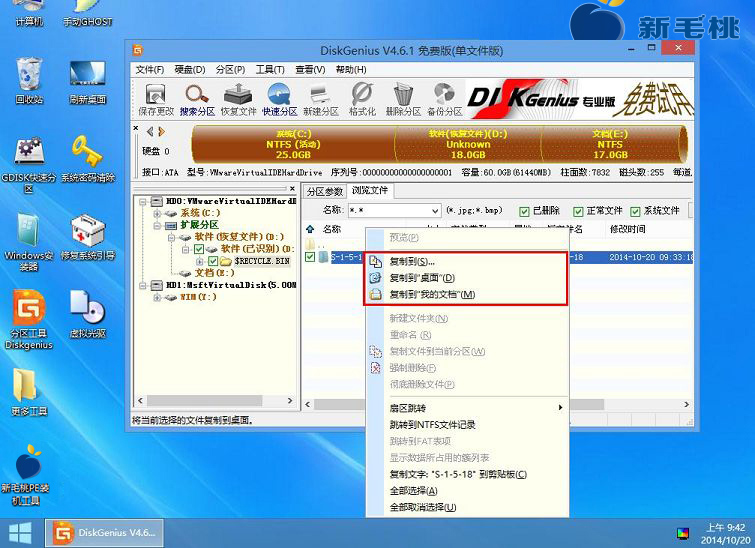755x548 pixels.
Task: Uncheck $RECYCLE.BIN tree node checkbox
Action: point(212,261)
